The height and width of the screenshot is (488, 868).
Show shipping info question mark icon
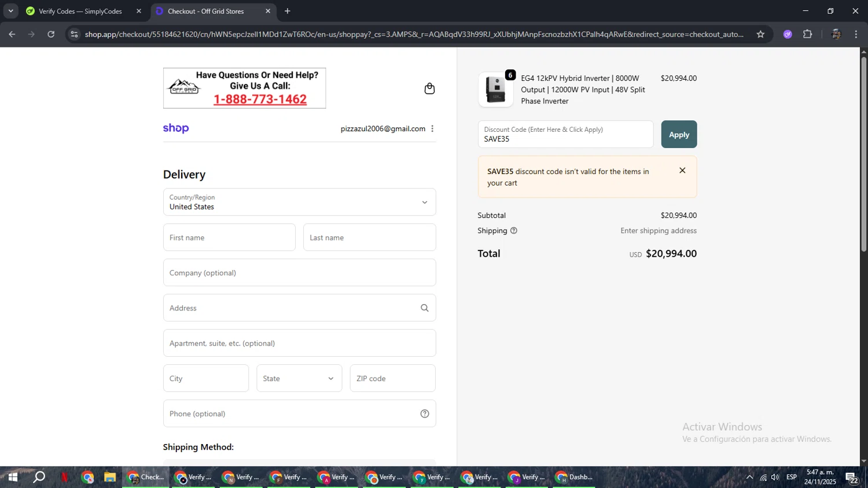point(514,231)
